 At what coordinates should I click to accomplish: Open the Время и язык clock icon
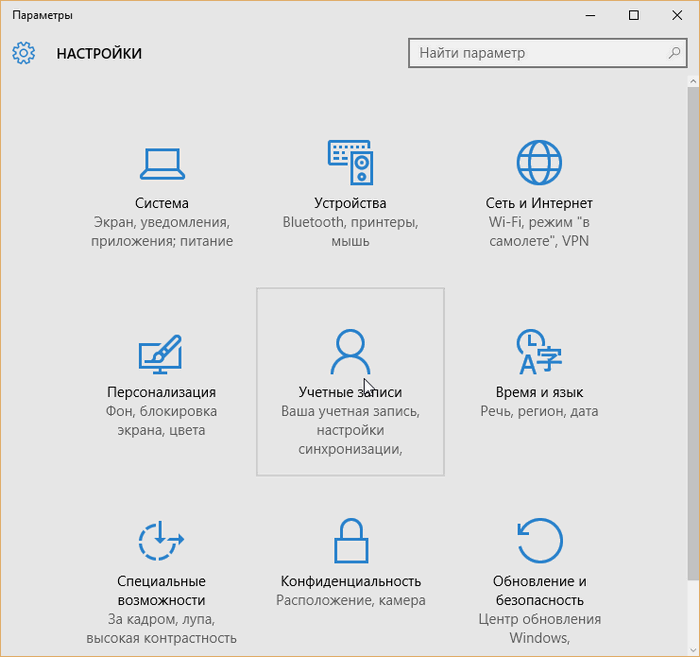[539, 352]
